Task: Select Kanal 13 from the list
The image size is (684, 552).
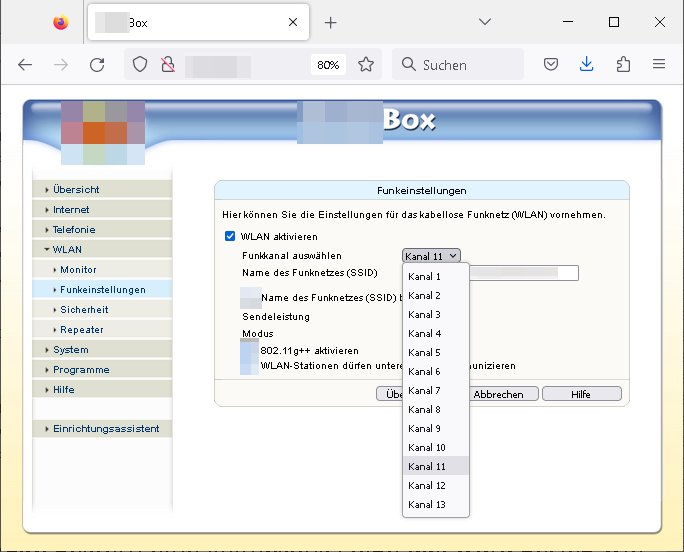Action: click(436, 504)
